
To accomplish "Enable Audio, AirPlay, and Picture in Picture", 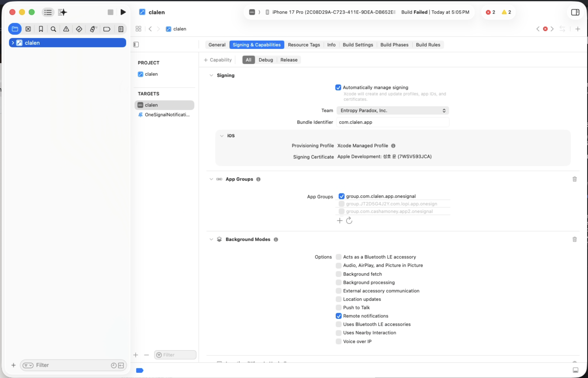I will point(338,265).
